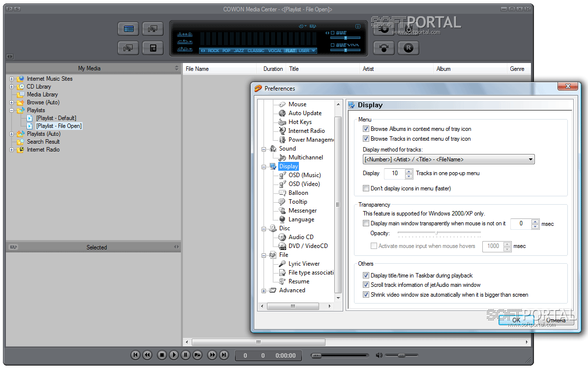Viewport: 588px width, 369px height.
Task: Select Multichannel preferences item
Action: (306, 157)
